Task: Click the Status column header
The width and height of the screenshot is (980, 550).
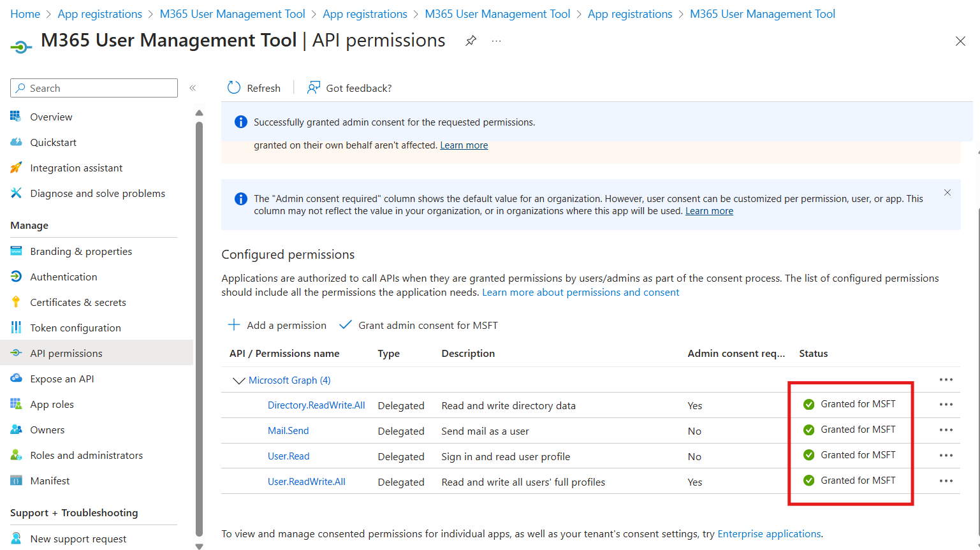Action: coord(814,353)
